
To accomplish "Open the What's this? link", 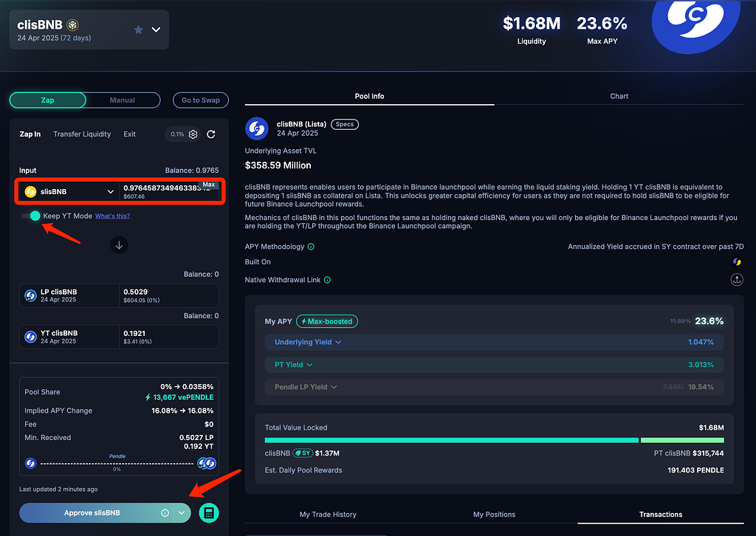I will (x=112, y=216).
